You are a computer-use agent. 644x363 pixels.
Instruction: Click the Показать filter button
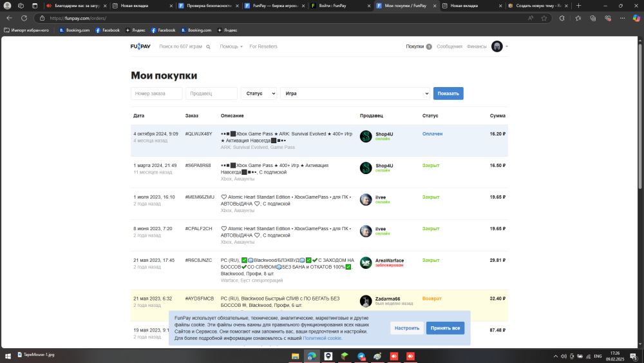[448, 93]
